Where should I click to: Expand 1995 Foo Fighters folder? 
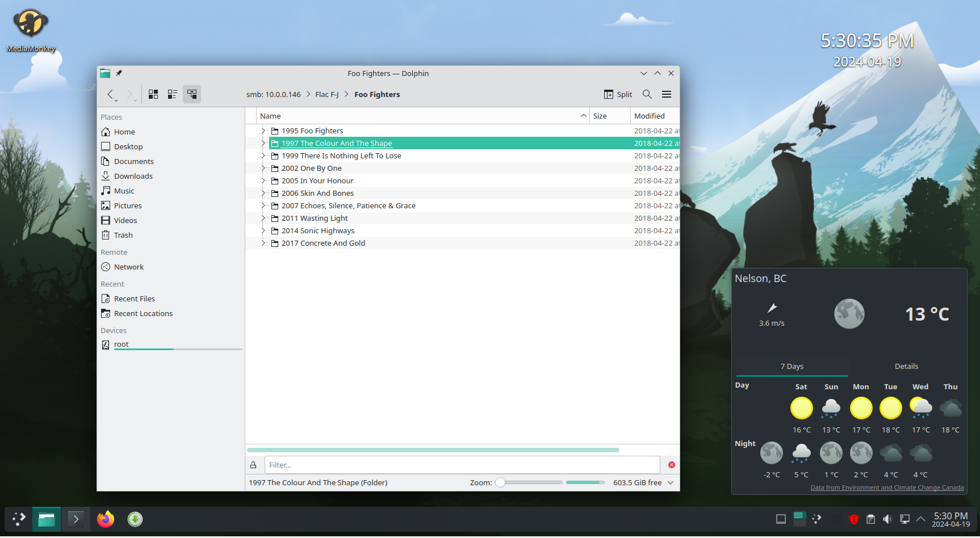point(263,131)
